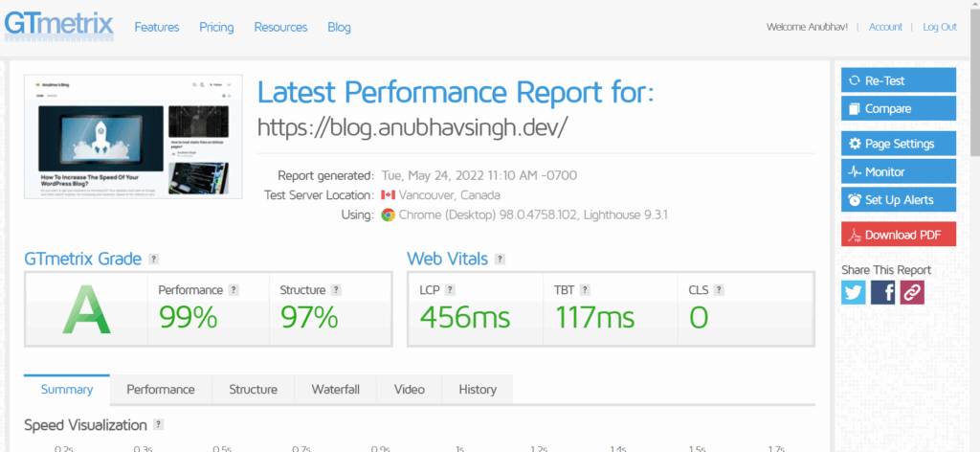980x452 pixels.
Task: Open Resources in top navigation
Action: point(280,28)
